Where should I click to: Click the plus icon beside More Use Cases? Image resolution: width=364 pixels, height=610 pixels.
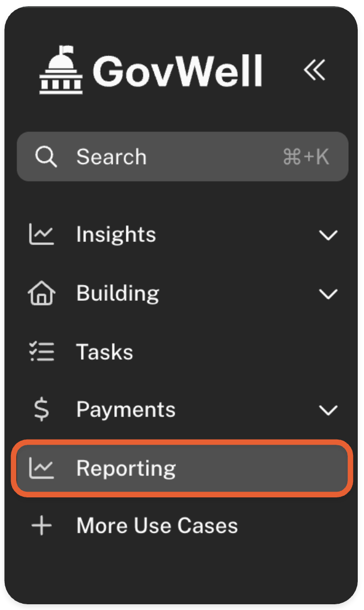[x=41, y=526]
